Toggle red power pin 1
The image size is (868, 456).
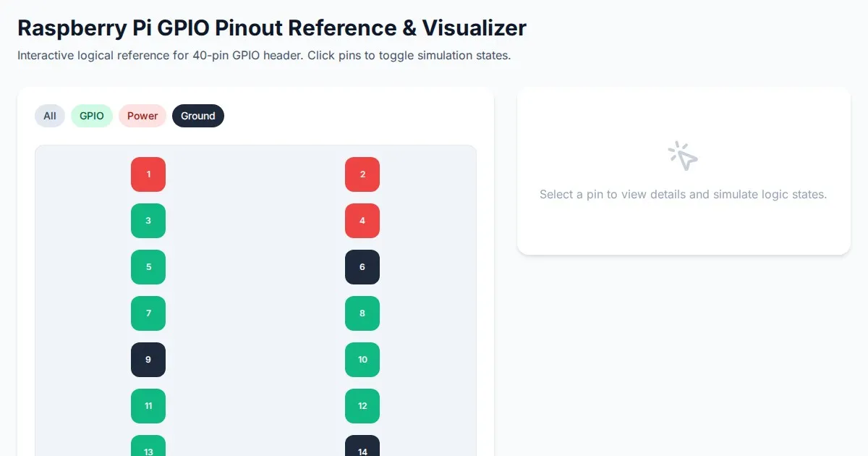click(148, 174)
